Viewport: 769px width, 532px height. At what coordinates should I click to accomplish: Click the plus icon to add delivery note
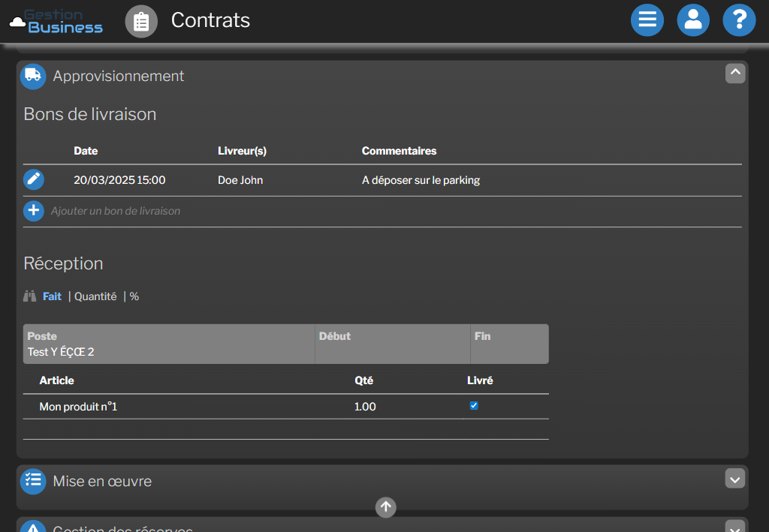pos(34,211)
